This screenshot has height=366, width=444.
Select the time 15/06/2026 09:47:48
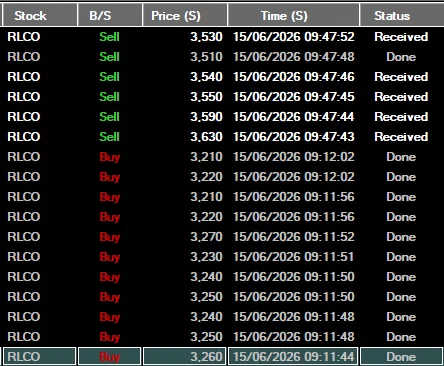pos(294,57)
